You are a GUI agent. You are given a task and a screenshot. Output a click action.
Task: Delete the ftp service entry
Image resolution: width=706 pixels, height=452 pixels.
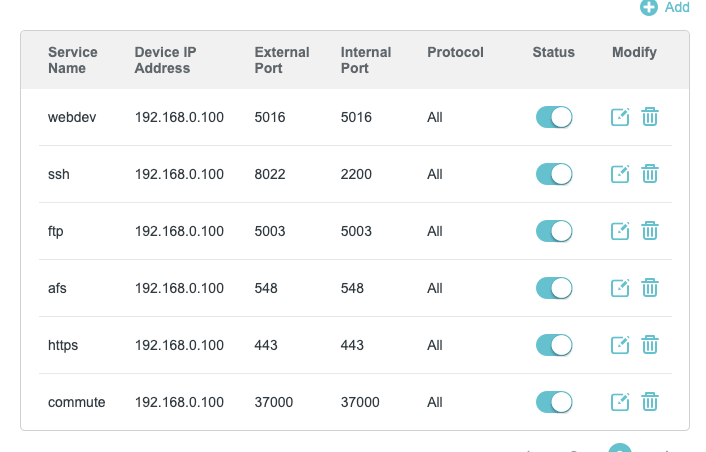click(650, 231)
